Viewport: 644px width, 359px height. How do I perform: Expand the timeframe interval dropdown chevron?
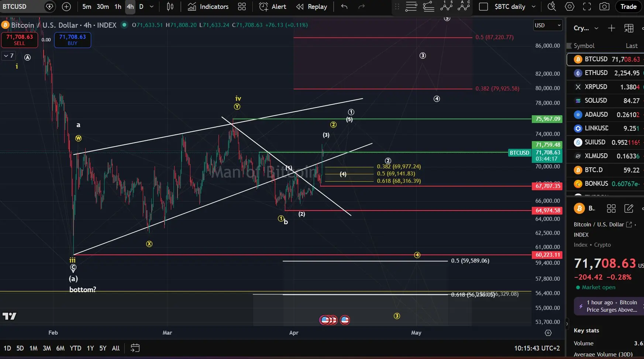(x=152, y=7)
